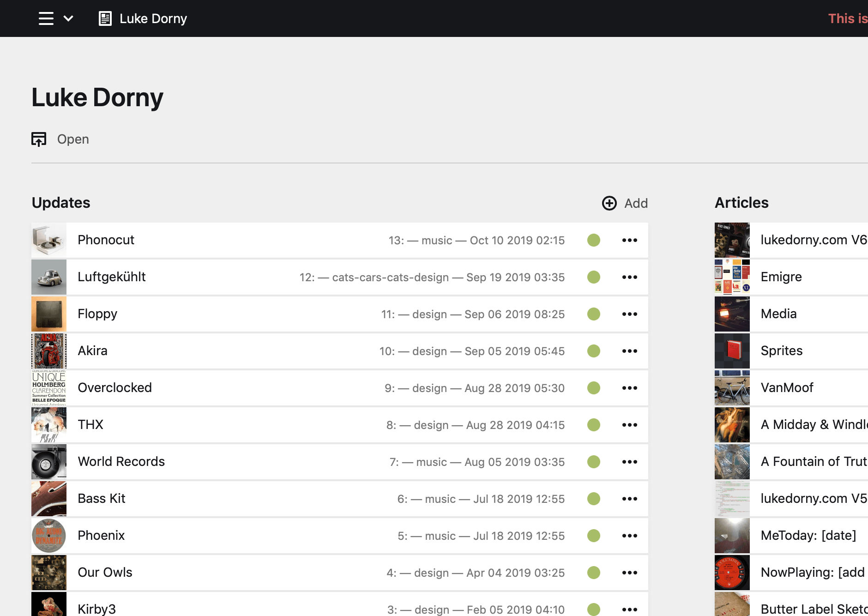868x616 pixels.
Task: Click the Floppy disk thumbnail
Action: [49, 314]
